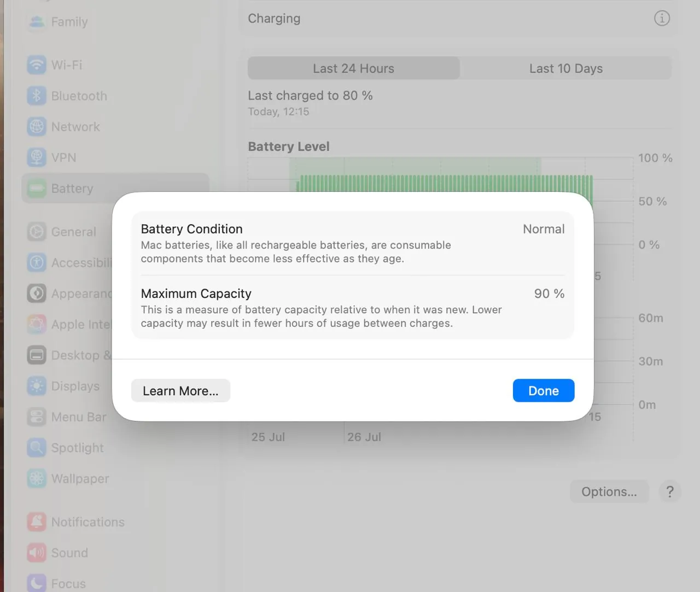Switch to Last 24 Hours tab
Screen dimensions: 700x592
point(353,68)
